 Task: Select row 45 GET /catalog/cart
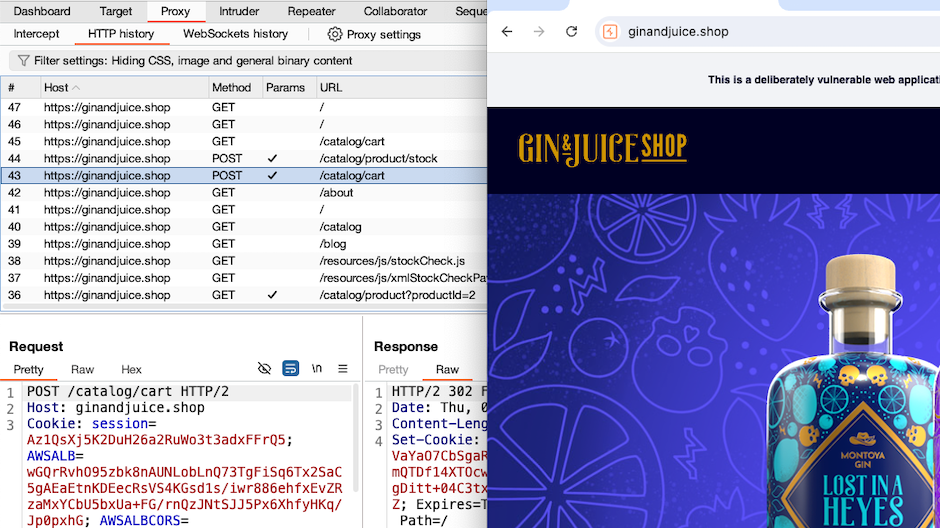(244, 141)
